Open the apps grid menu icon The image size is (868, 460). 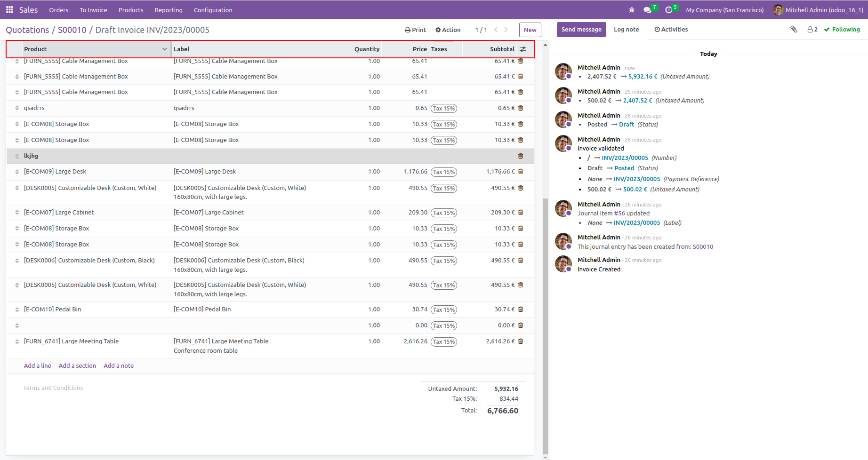coord(9,9)
